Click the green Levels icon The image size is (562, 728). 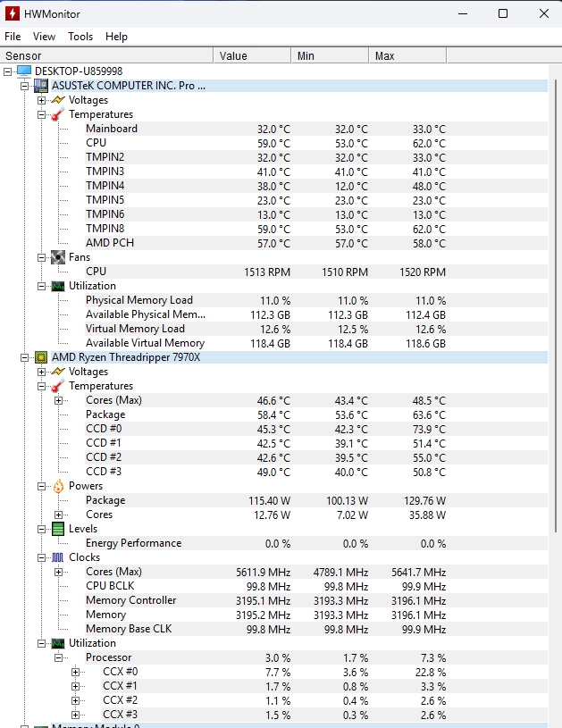click(57, 529)
